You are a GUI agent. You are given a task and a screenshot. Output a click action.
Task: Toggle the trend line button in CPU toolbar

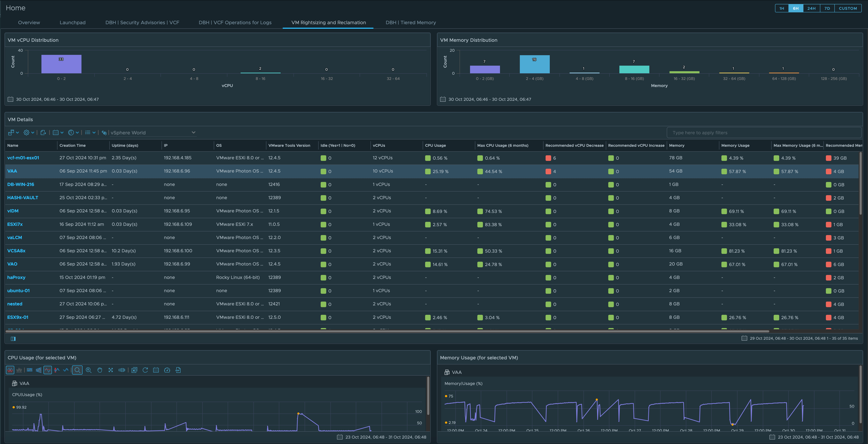(x=48, y=370)
